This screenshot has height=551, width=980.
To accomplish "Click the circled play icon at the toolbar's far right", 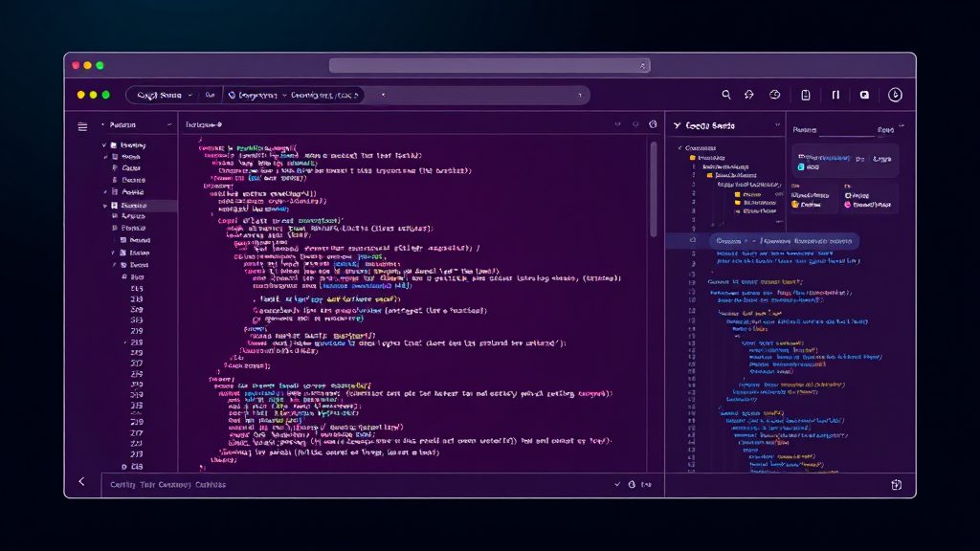I will pyautogui.click(x=895, y=95).
